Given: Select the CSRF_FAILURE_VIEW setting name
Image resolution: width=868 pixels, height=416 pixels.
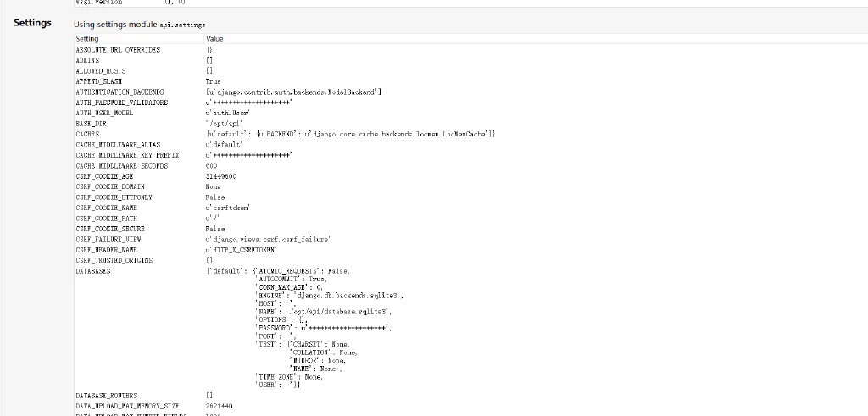Looking at the screenshot, I should 108,240.
